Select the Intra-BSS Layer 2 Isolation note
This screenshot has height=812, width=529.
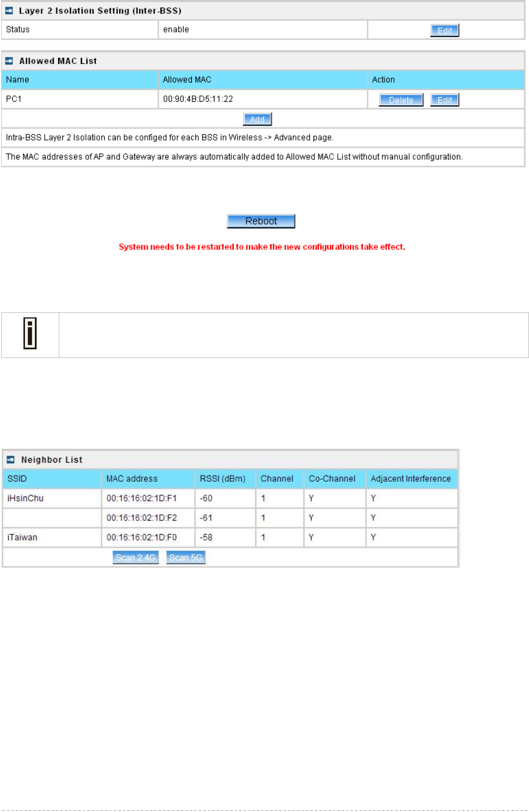point(170,138)
